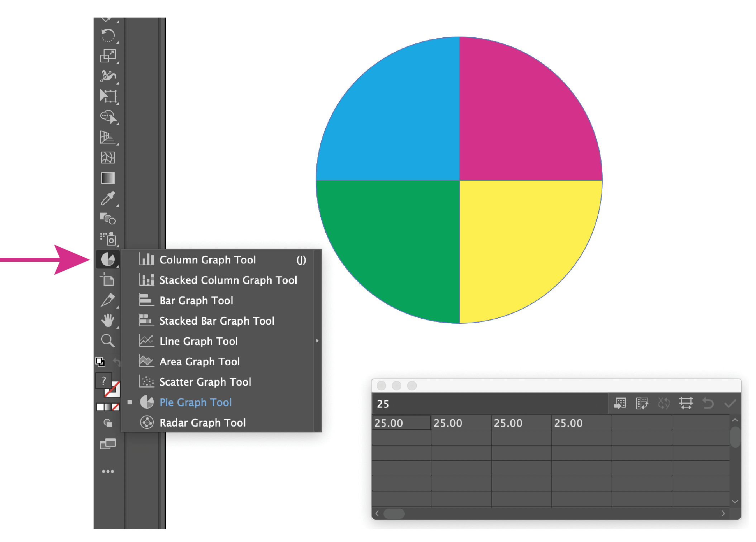Click Import Data icon in graph window
Screen dimensions: 756x542
pyautogui.click(x=620, y=404)
